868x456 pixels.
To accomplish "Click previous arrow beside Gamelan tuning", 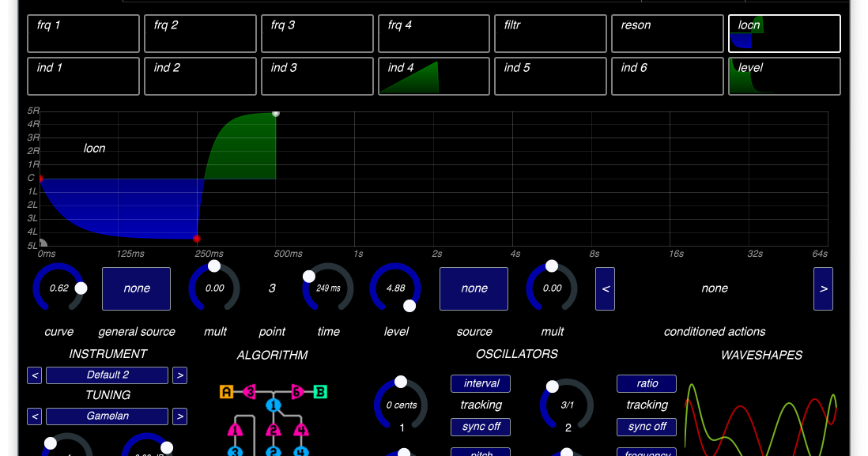I will (x=34, y=416).
